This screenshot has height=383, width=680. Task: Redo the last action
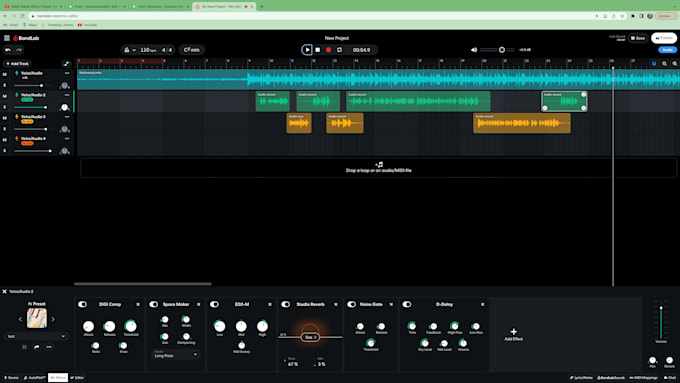(x=19, y=50)
